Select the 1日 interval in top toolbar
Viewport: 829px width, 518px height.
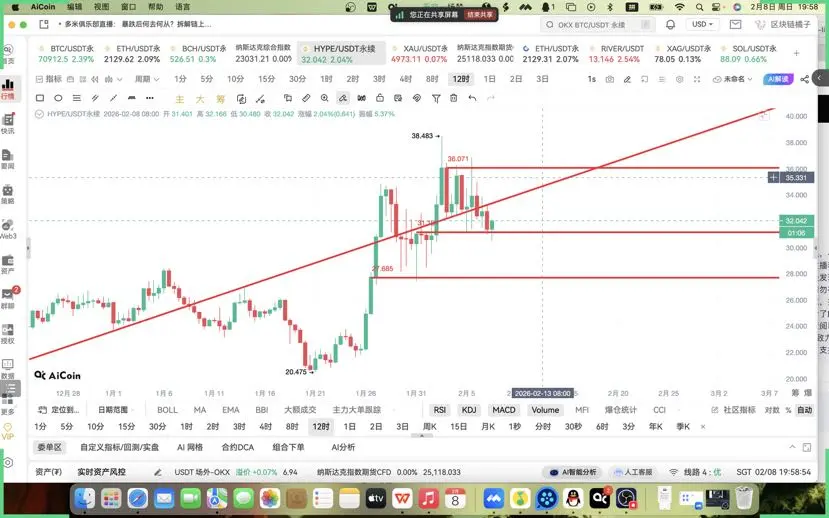click(x=490, y=79)
